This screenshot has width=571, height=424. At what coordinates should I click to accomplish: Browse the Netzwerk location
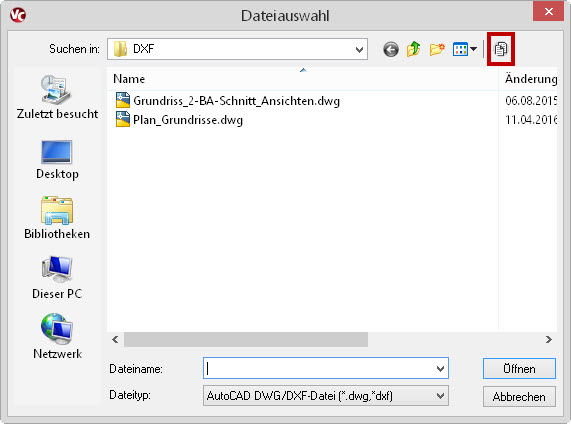[x=57, y=337]
